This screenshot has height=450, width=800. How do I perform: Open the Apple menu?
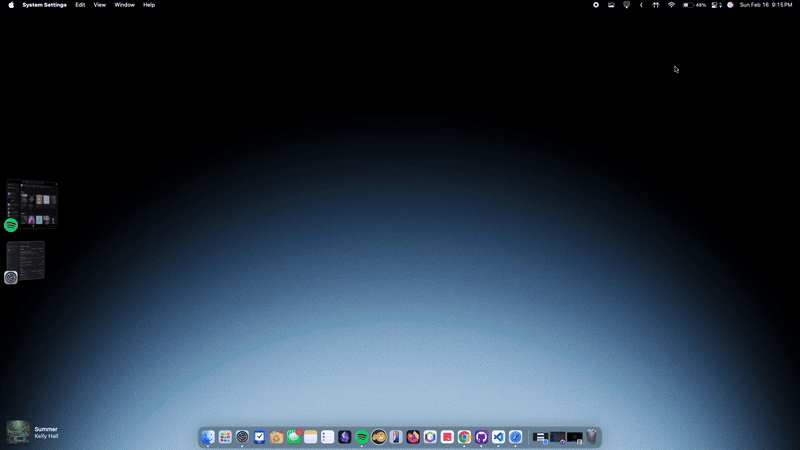[11, 5]
